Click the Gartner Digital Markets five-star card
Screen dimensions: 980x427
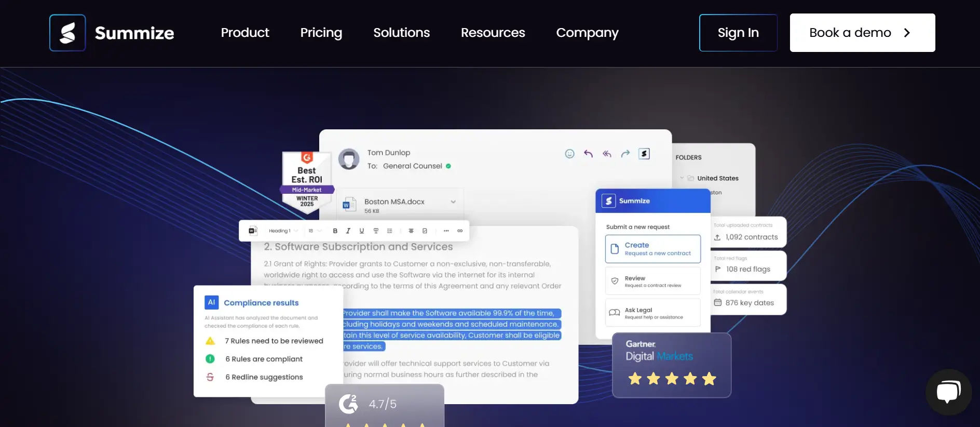click(x=672, y=365)
